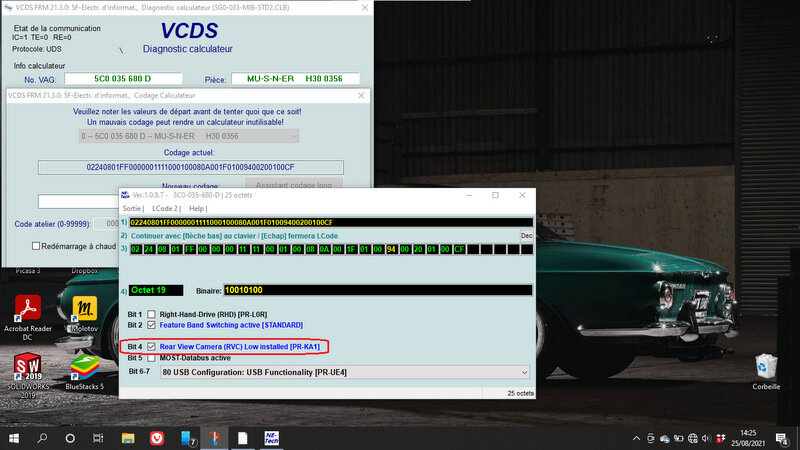Select octet 24 in byte row

pos(148,249)
